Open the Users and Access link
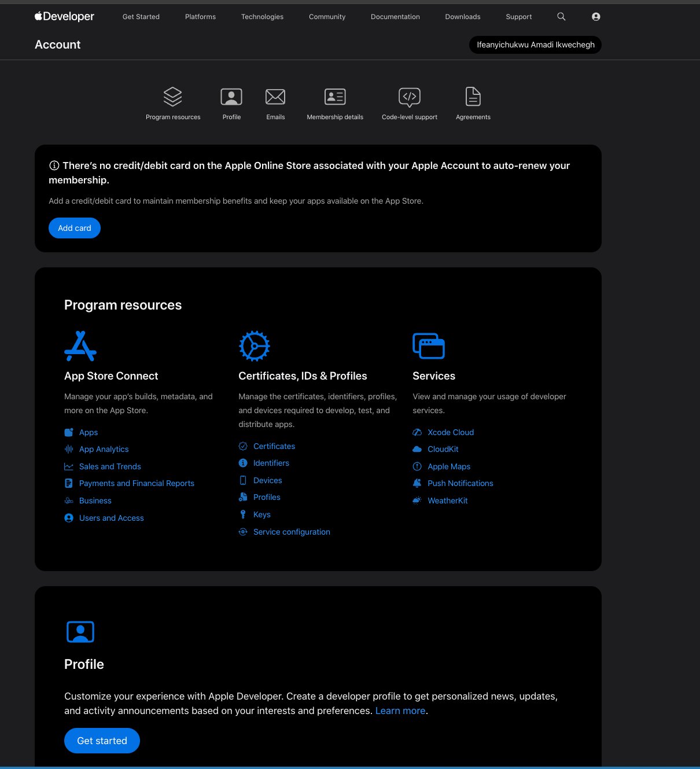 [112, 518]
